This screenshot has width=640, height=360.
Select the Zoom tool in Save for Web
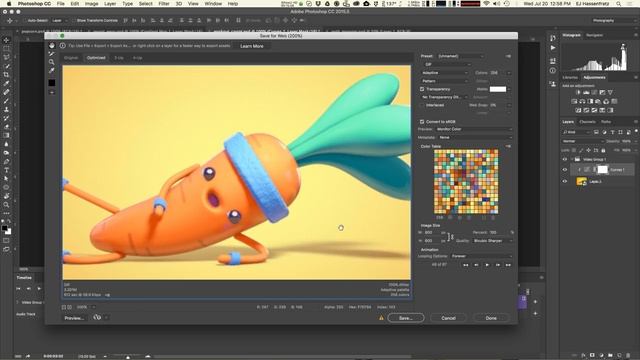(x=52, y=62)
